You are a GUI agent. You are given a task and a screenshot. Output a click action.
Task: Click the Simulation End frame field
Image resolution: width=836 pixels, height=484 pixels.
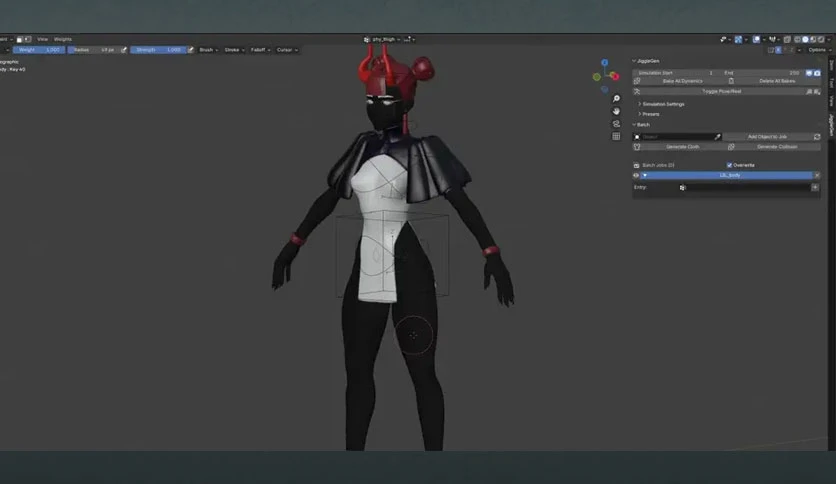[761, 72]
